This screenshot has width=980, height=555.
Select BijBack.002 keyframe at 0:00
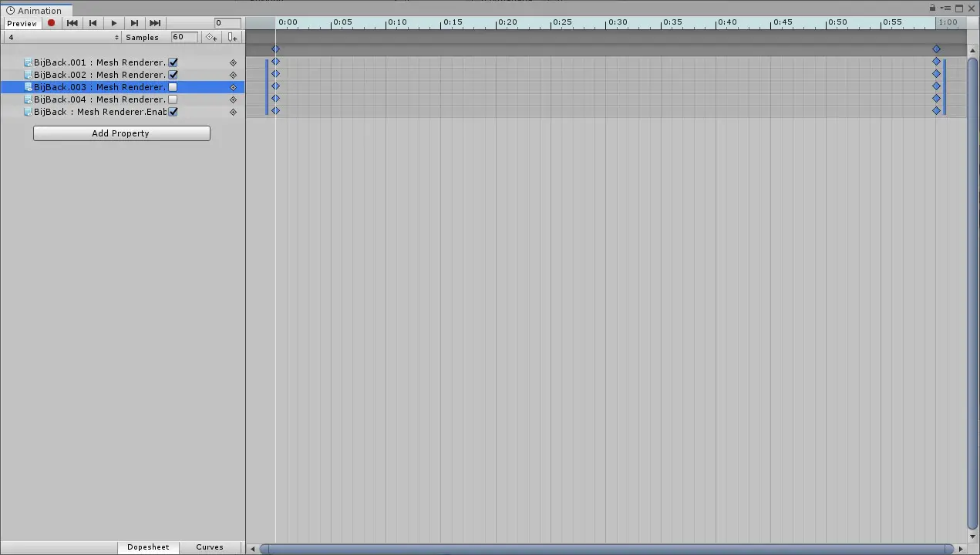(276, 74)
